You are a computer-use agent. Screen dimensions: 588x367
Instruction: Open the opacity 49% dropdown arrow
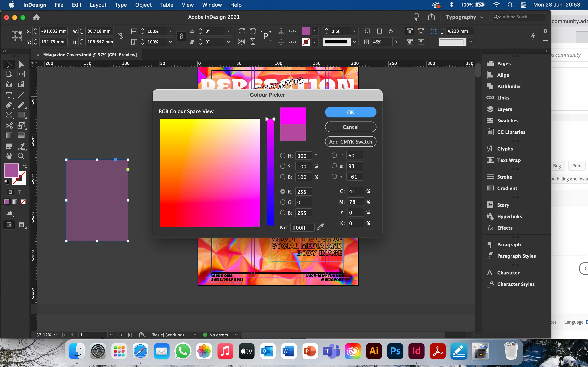click(396, 42)
